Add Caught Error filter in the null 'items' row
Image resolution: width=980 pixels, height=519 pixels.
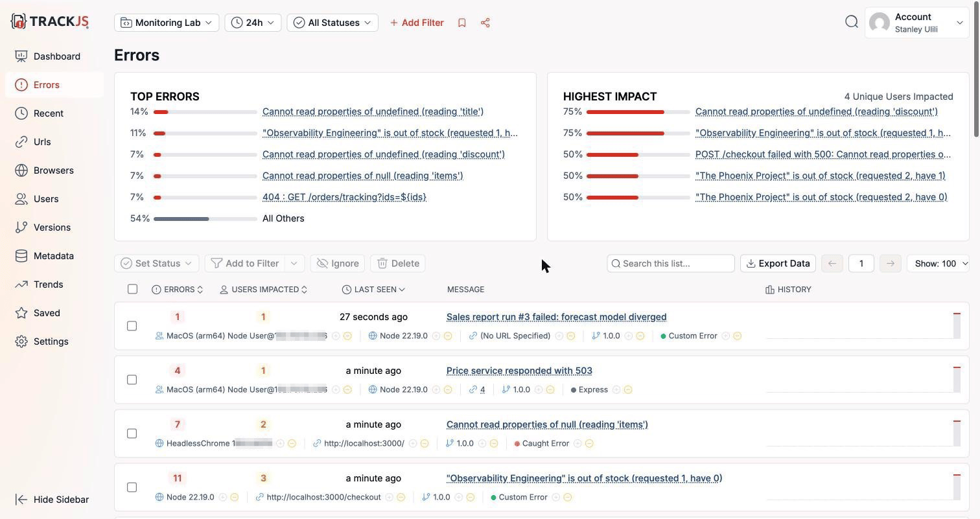pos(577,443)
